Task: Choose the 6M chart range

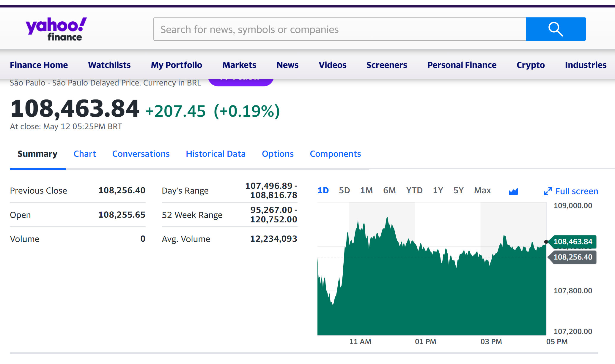Action: click(x=389, y=190)
